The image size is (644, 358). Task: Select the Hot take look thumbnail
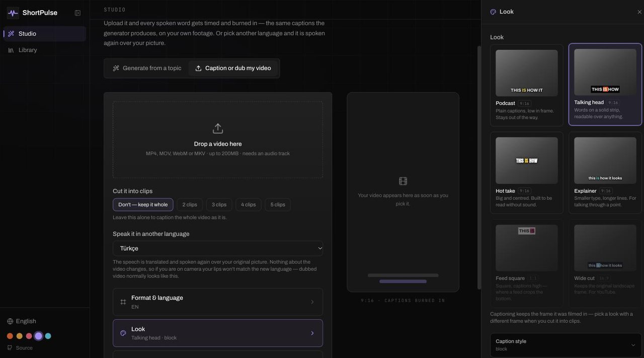point(527,161)
